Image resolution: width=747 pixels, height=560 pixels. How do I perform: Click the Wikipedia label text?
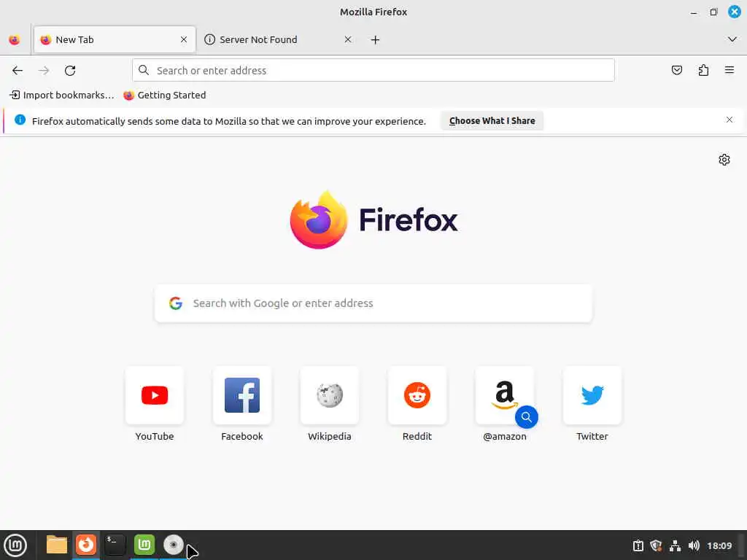coord(330,436)
